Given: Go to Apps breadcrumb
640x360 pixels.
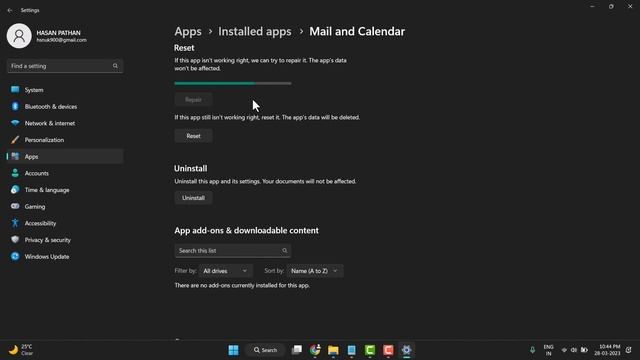Looking at the screenshot, I should click(x=188, y=31).
